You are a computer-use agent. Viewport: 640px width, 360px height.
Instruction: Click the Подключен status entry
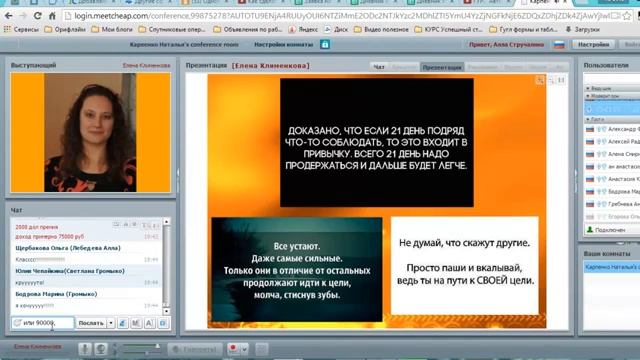606,230
